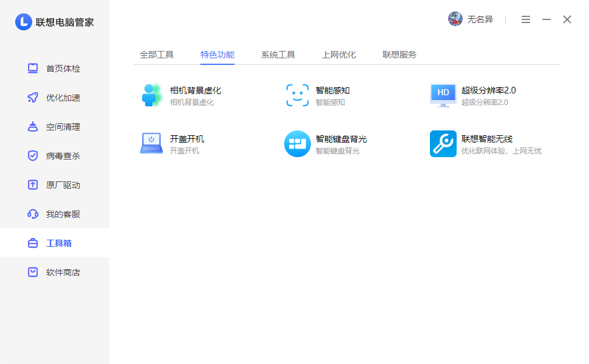589x364 pixels.
Task: Click the 原厂驱动 upload icon
Action: [33, 185]
